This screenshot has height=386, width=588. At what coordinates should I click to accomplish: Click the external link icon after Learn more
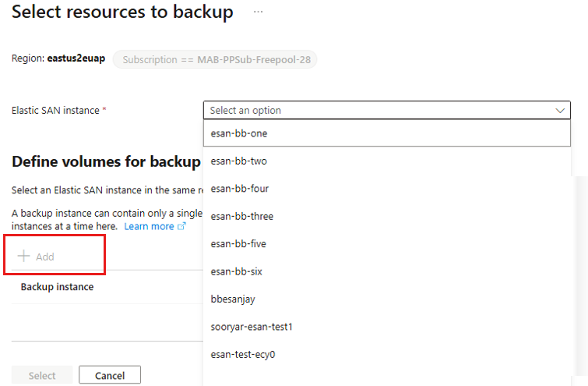[x=181, y=226]
